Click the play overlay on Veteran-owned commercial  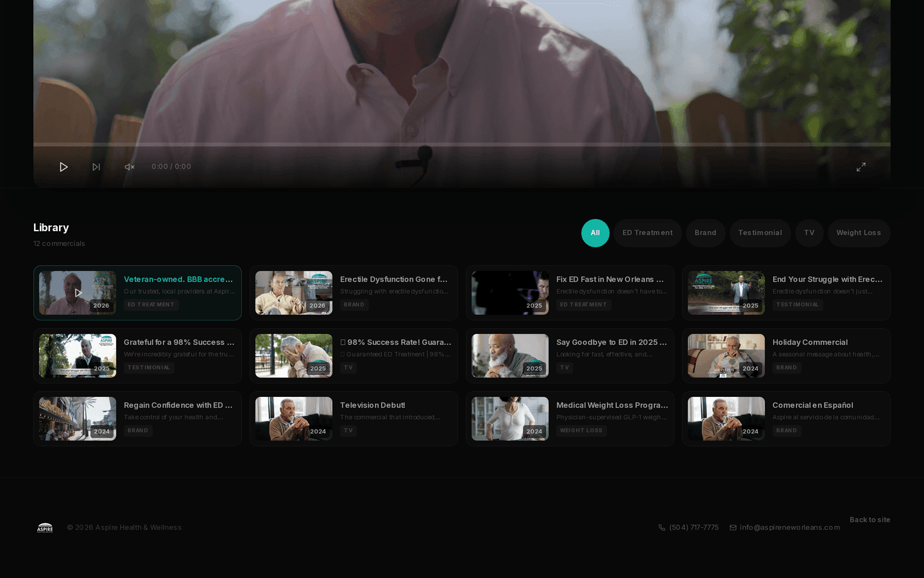(78, 293)
